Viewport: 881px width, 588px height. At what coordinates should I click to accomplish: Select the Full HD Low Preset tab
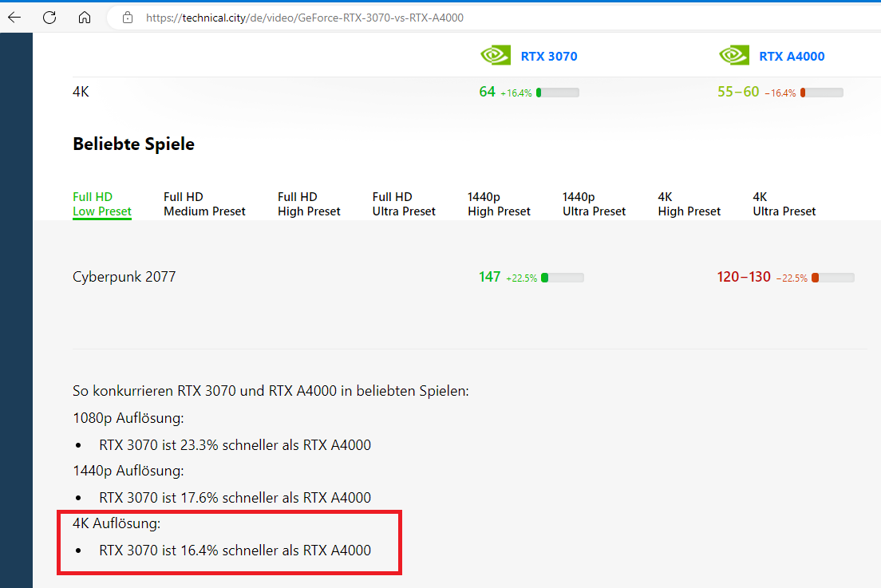point(101,204)
